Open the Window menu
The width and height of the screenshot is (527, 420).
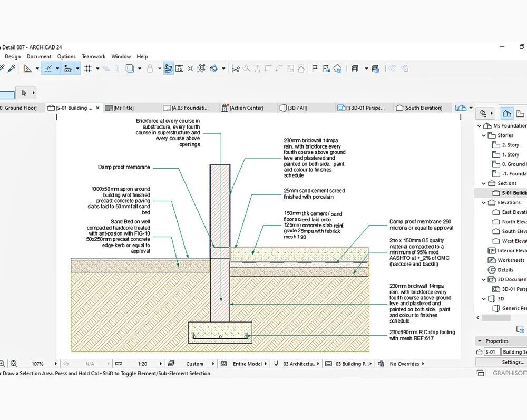(121, 56)
